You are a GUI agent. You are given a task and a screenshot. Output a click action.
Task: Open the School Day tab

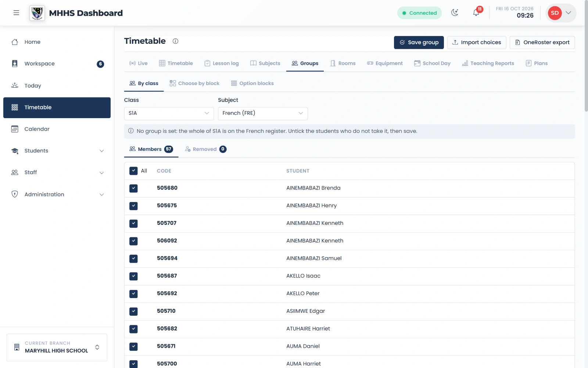432,63
